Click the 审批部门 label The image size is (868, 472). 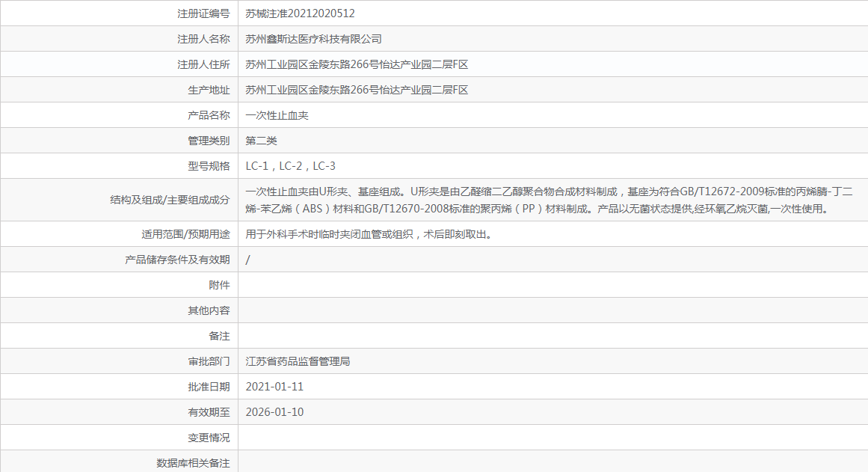coord(209,362)
